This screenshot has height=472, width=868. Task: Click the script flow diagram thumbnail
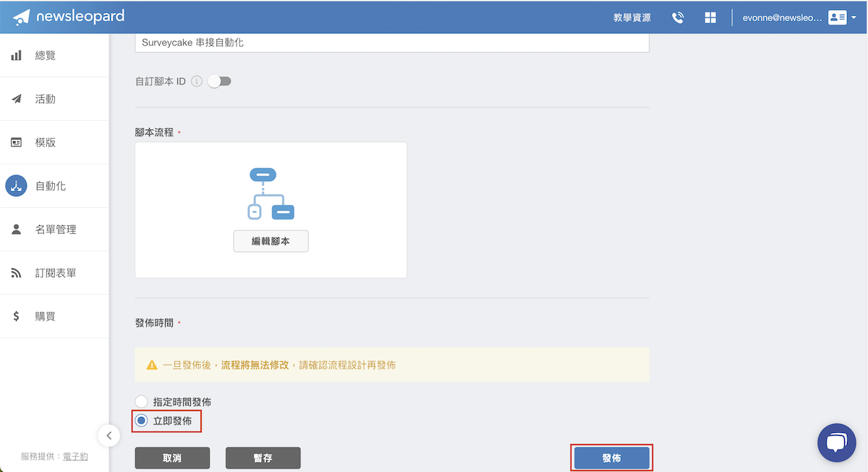(x=271, y=194)
